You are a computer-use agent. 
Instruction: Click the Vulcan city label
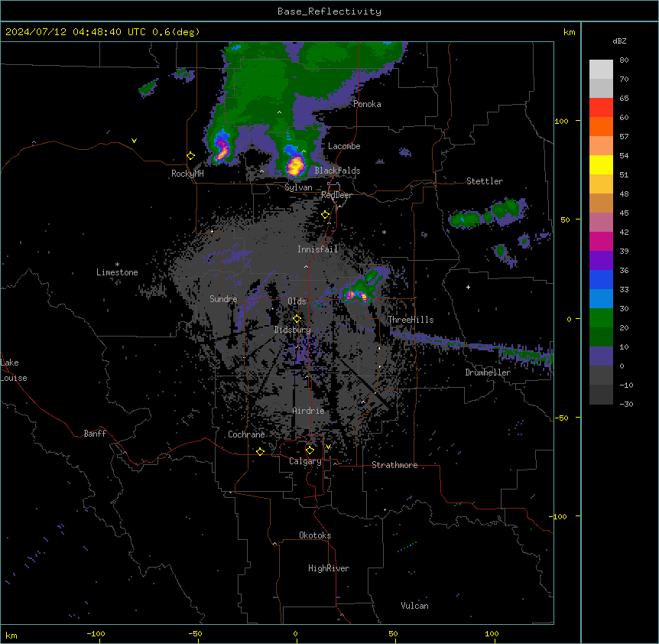[414, 606]
